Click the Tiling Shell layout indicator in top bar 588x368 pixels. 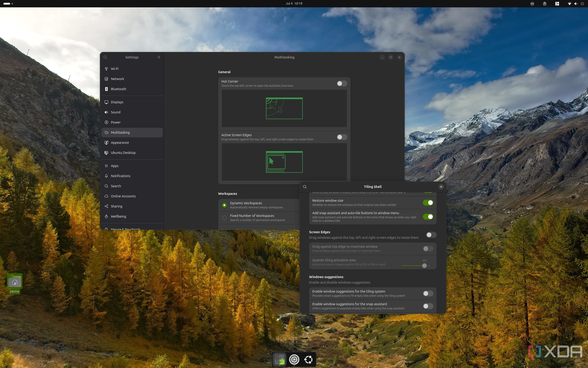[x=557, y=3]
